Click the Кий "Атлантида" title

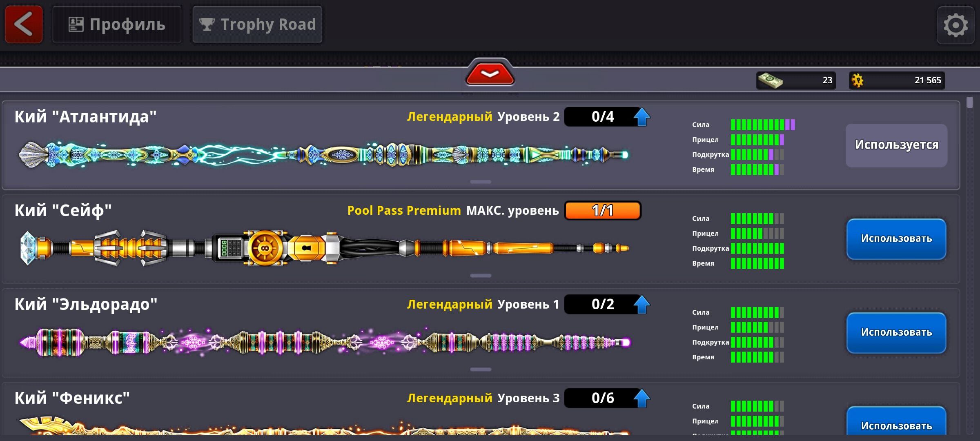tap(86, 117)
